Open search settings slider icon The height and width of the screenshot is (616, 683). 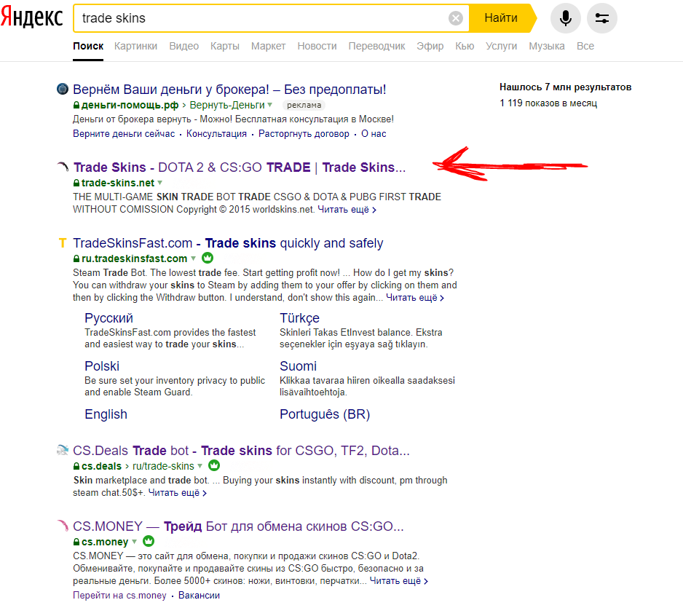(602, 18)
